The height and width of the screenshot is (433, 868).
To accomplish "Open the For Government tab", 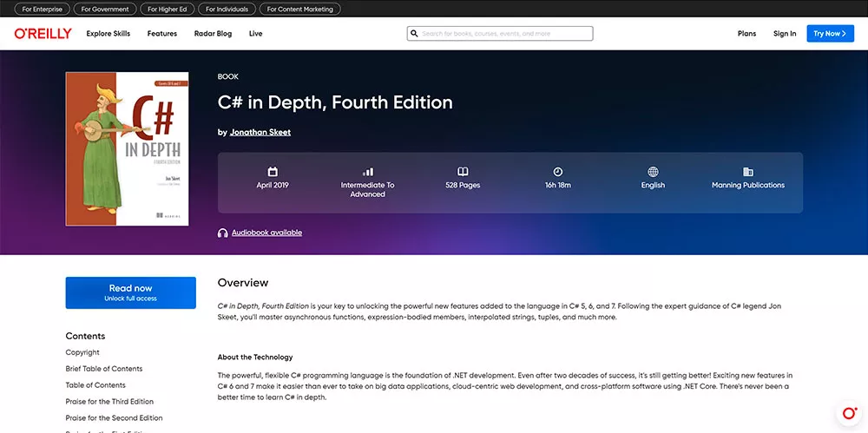I will coord(105,9).
